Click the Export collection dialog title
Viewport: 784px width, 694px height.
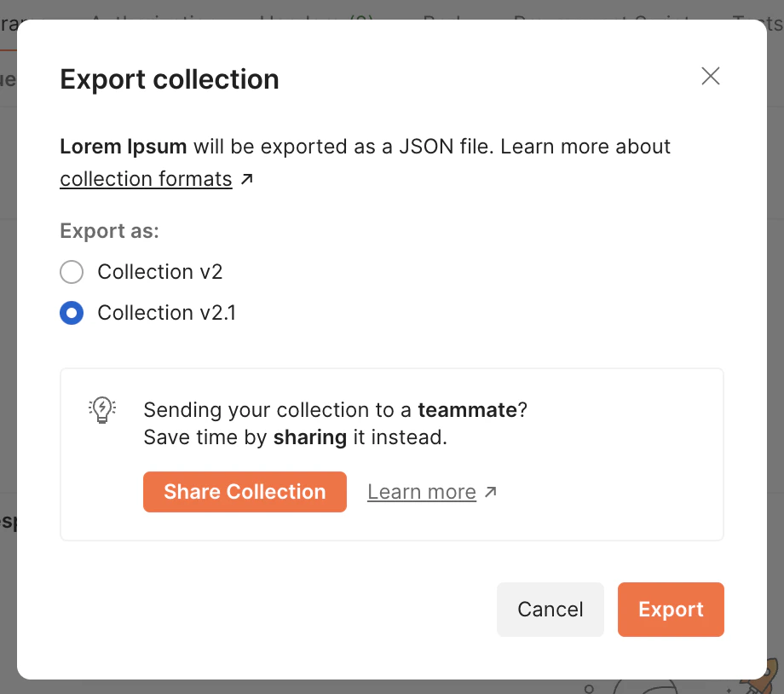169,78
